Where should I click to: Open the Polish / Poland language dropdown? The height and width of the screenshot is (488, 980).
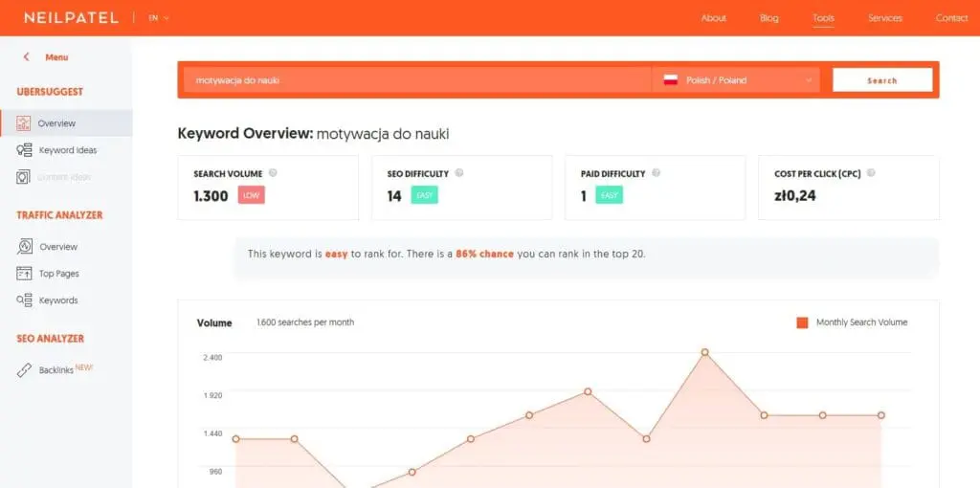(736, 80)
